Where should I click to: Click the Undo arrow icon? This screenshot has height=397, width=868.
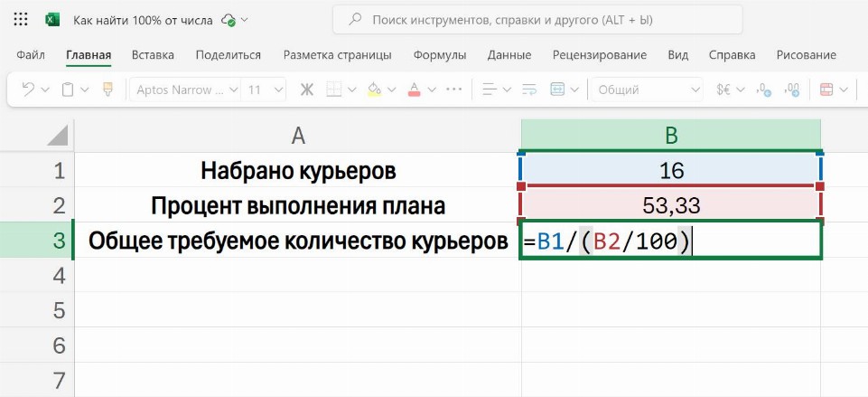[28, 90]
